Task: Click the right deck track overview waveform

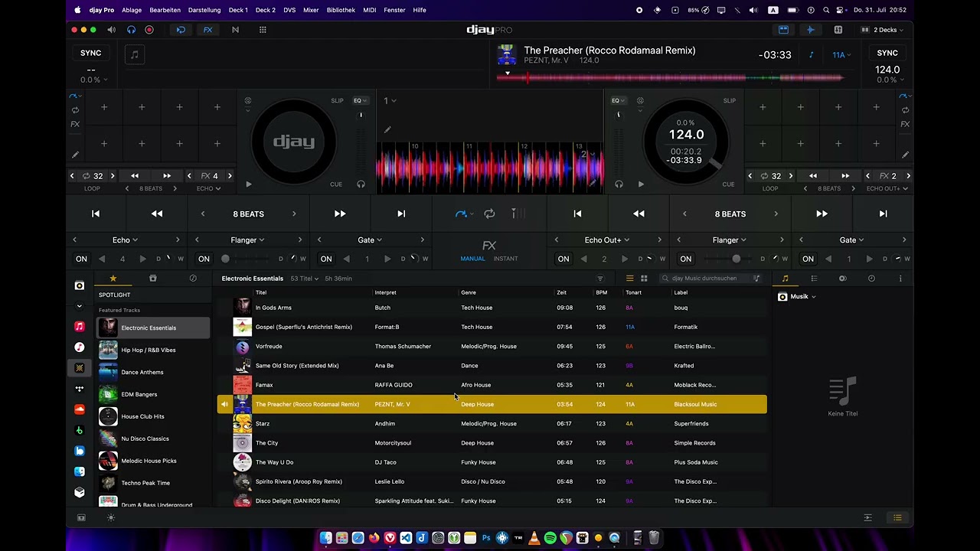Action: click(x=670, y=77)
